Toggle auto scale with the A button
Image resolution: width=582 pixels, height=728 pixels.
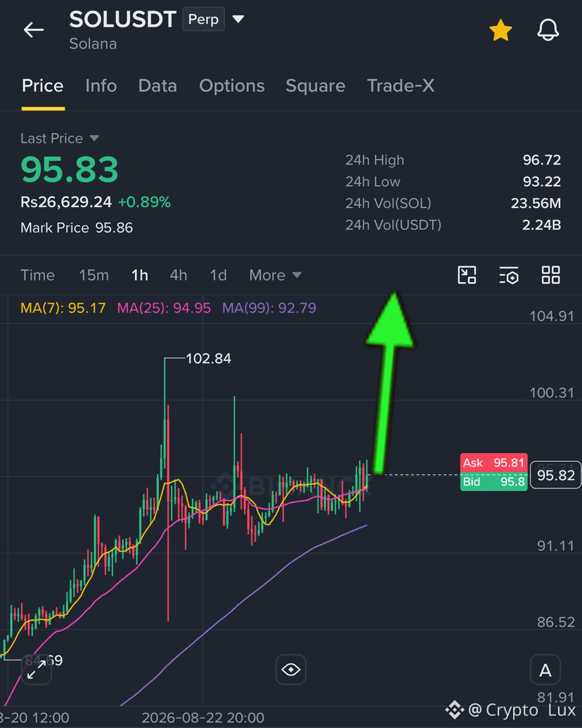coord(545,670)
